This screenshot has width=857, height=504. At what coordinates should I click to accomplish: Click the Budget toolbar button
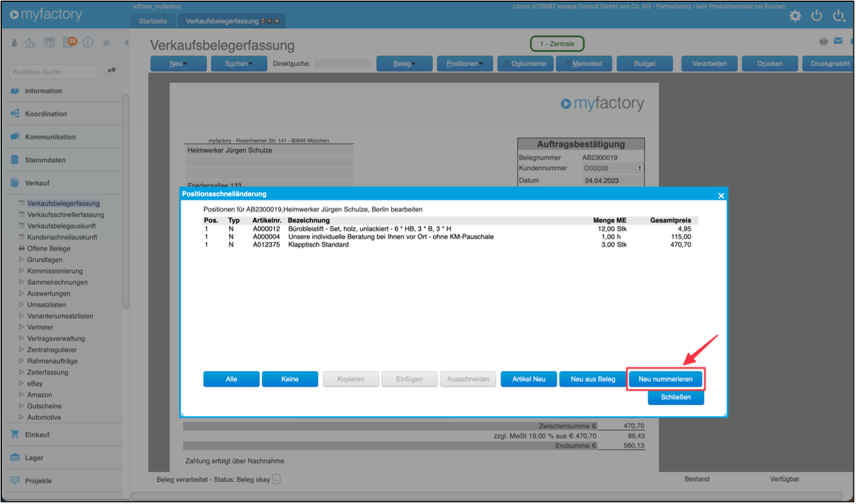(x=645, y=64)
